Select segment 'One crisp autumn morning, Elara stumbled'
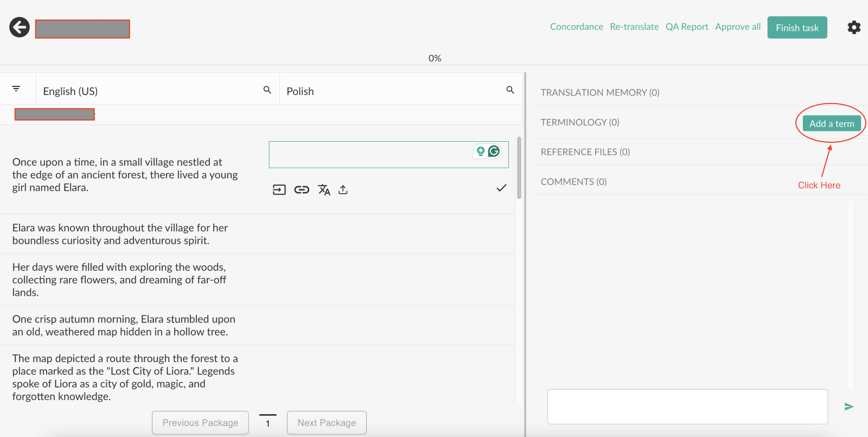868x437 pixels. point(124,325)
